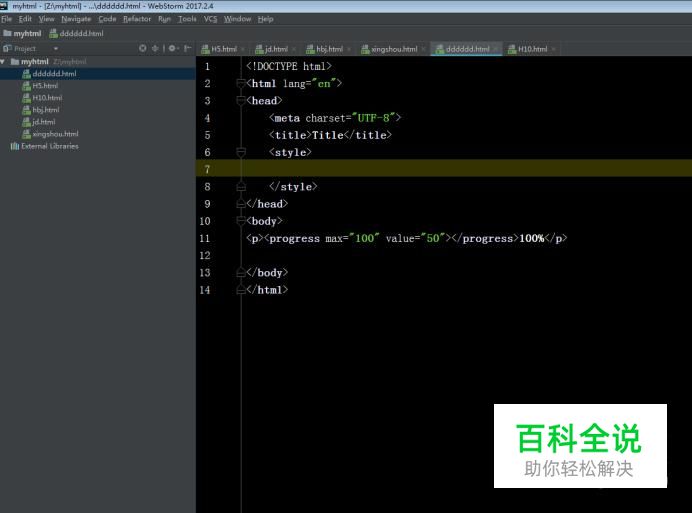Click scroll from source target icon
692x513 pixels.
pos(143,49)
